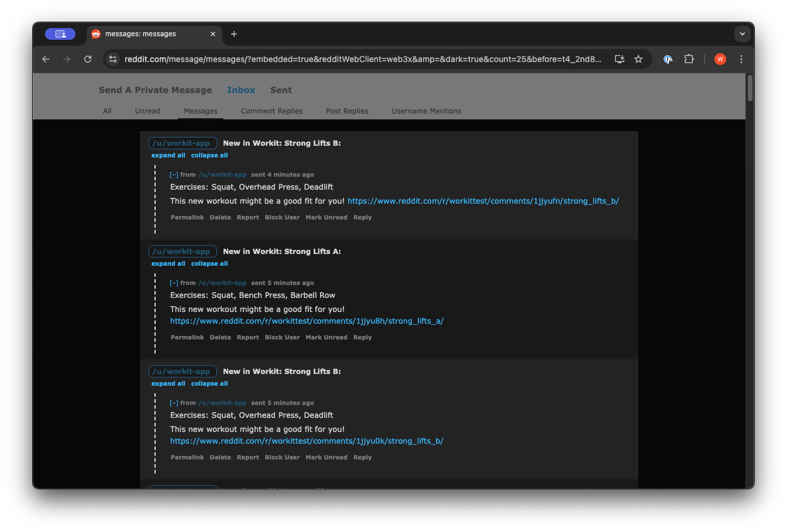Click the blue screen-share indicator pill
The width and height of the screenshot is (787, 532).
click(60, 34)
